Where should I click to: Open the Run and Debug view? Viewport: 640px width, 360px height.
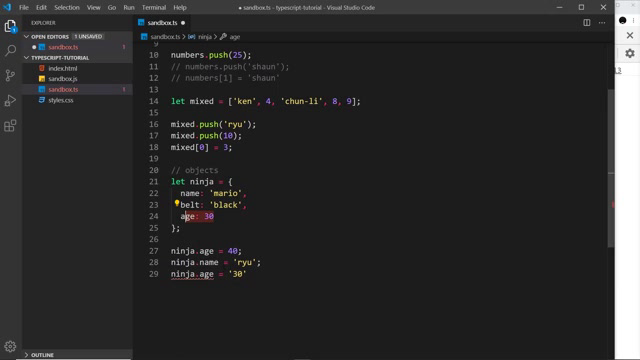(10, 100)
